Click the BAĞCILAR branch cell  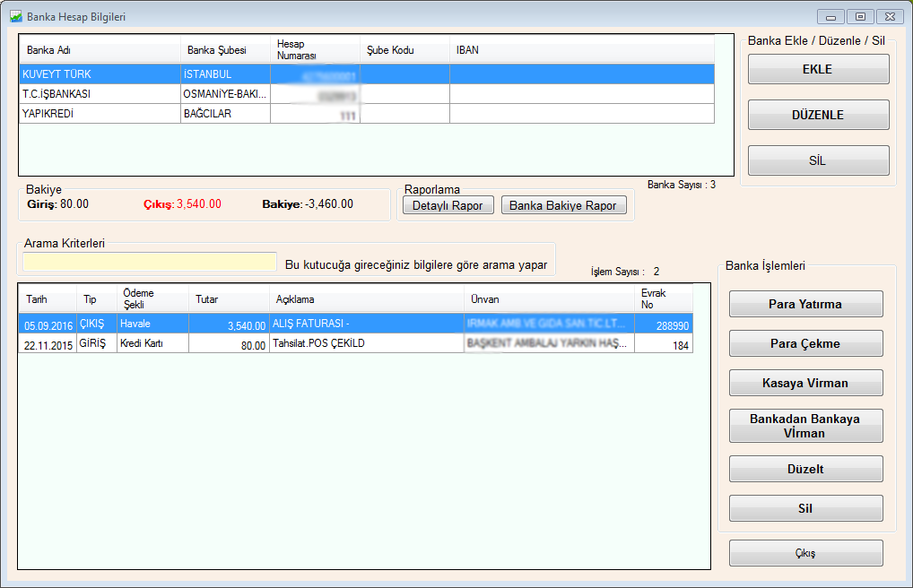tap(225, 114)
